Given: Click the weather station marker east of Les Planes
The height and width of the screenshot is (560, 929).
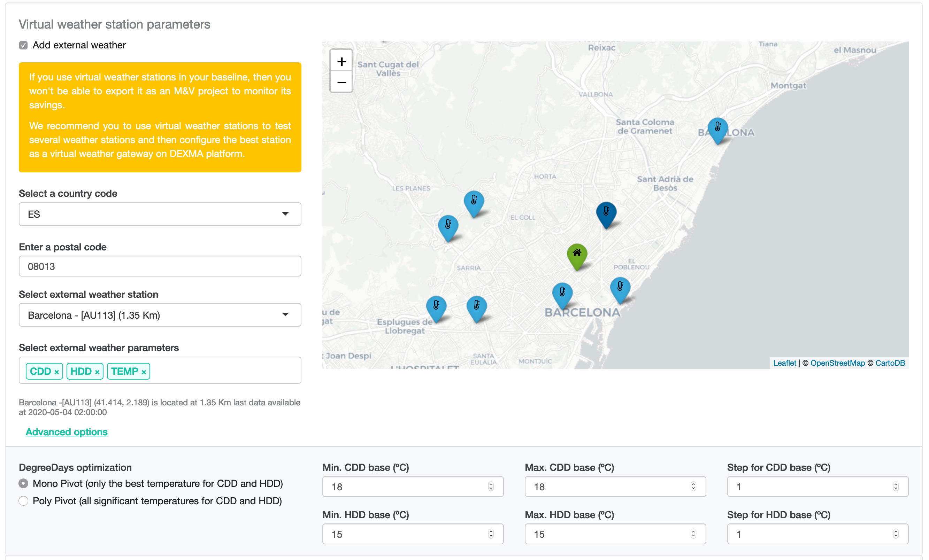Looking at the screenshot, I should coord(474,204).
